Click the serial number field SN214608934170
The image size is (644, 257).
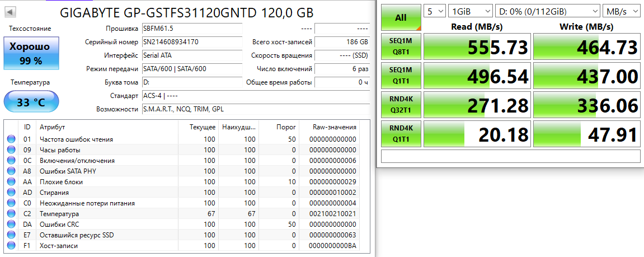[x=192, y=42]
